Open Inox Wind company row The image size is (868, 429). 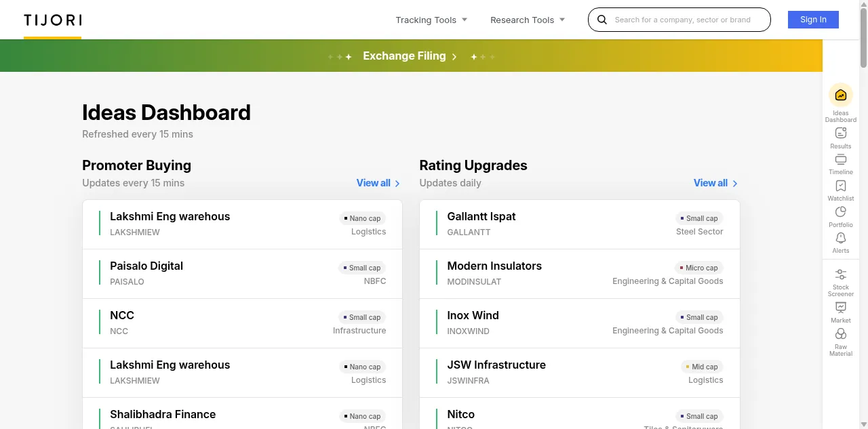pyautogui.click(x=580, y=323)
